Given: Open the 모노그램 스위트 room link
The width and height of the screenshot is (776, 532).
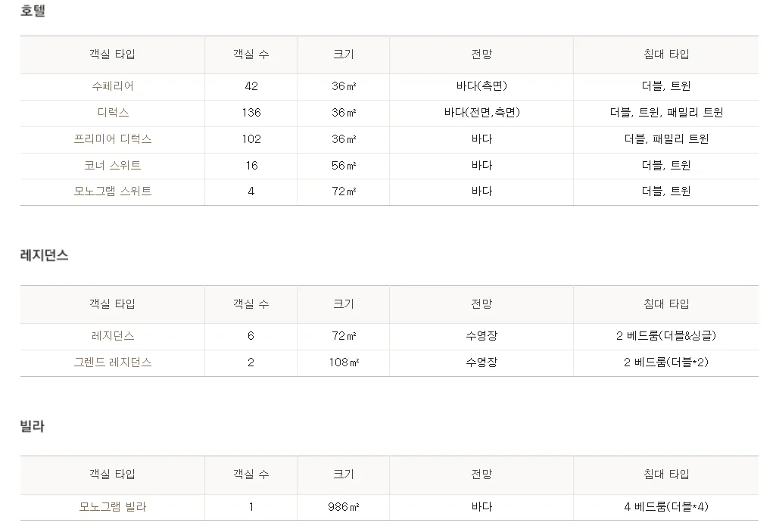Looking at the screenshot, I should (113, 191).
